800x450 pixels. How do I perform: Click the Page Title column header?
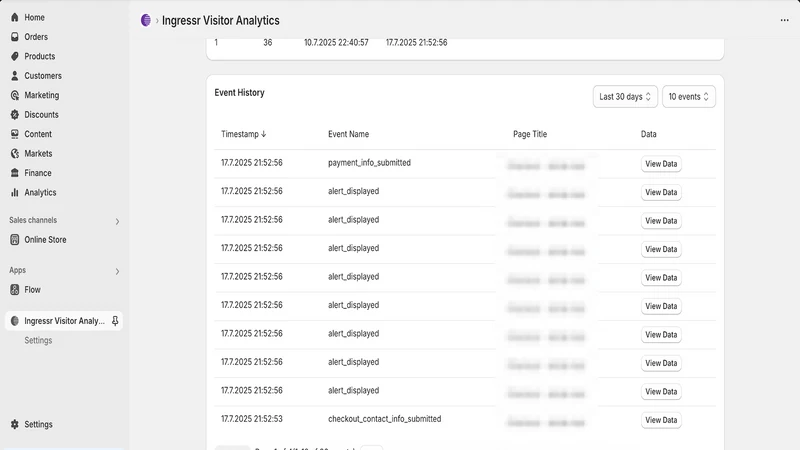(x=530, y=134)
